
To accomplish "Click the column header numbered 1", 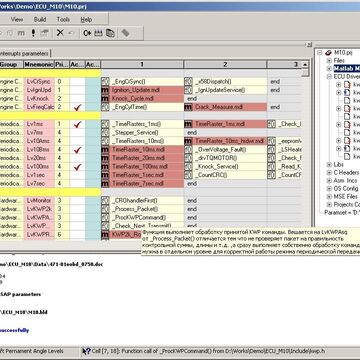I will (142, 64).
